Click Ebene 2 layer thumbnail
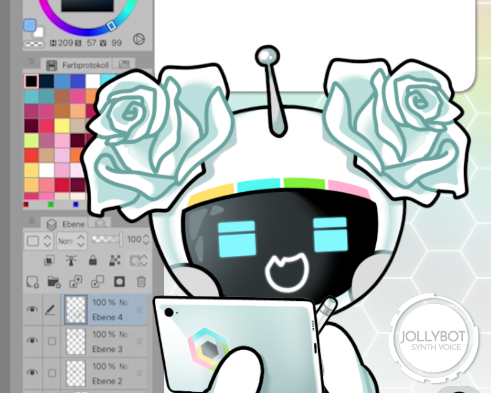Image resolution: width=491 pixels, height=393 pixels. (76, 373)
